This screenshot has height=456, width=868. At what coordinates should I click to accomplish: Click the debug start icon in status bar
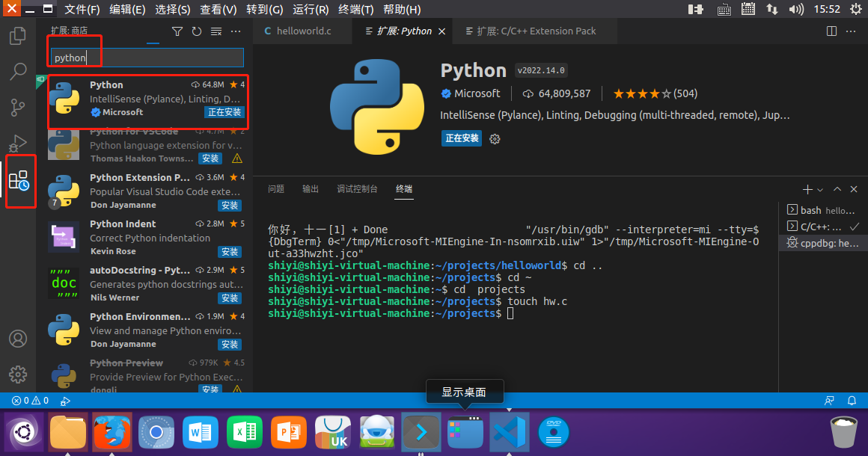pos(65,401)
